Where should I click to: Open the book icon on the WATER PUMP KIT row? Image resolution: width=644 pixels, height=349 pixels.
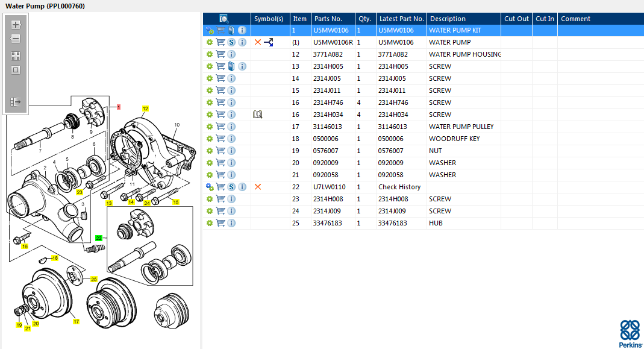coord(231,30)
